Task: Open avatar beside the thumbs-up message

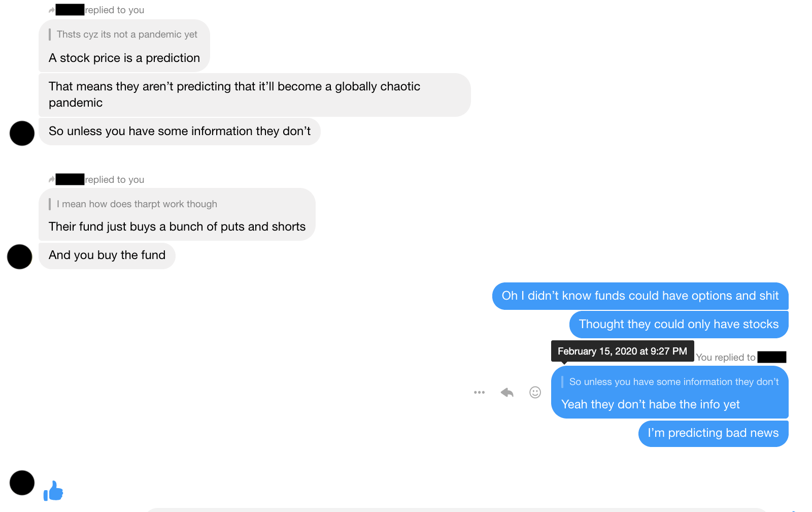Action: coord(22,483)
